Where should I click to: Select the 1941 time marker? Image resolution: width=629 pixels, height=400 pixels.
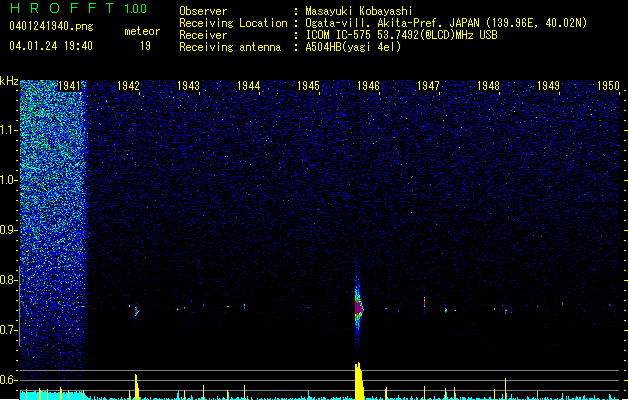coord(70,86)
